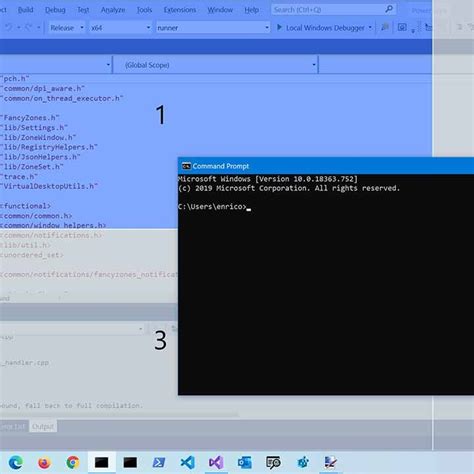Open the Window menu
This screenshot has width=474, height=474.
220,10
